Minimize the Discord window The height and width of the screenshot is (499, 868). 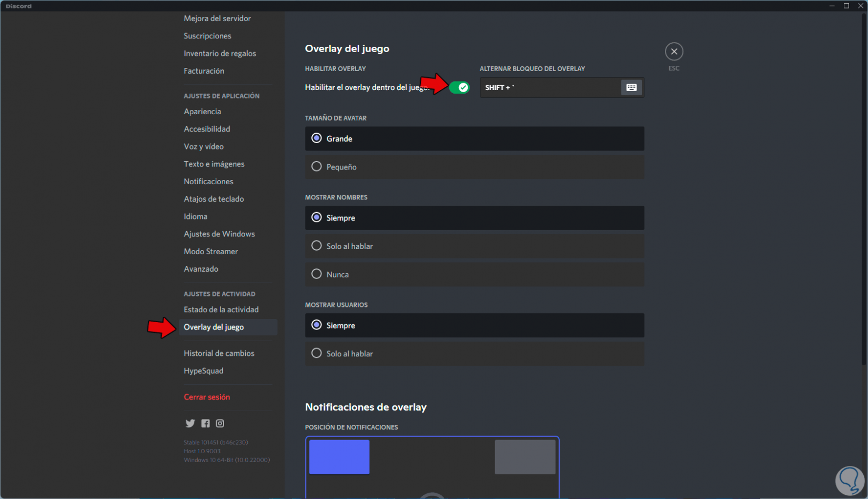click(832, 6)
